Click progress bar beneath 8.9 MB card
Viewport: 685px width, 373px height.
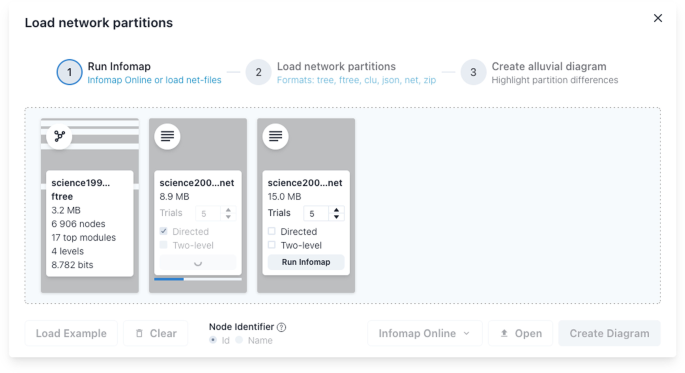pos(198,279)
